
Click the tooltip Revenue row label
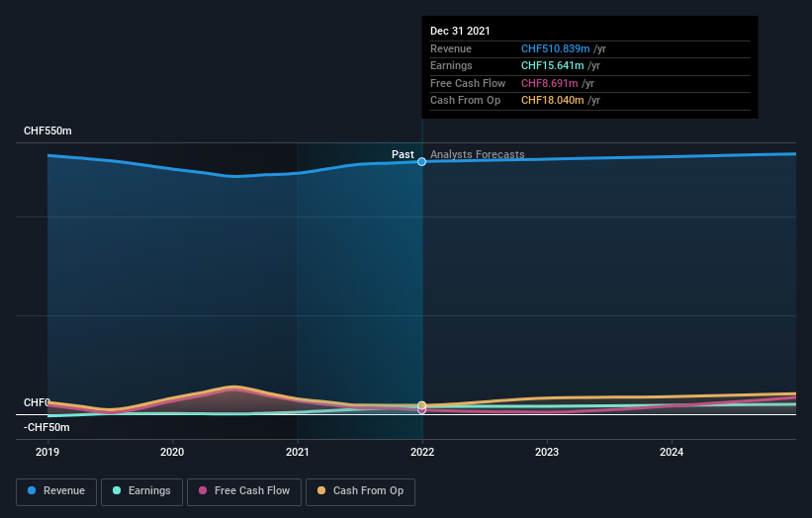[451, 48]
